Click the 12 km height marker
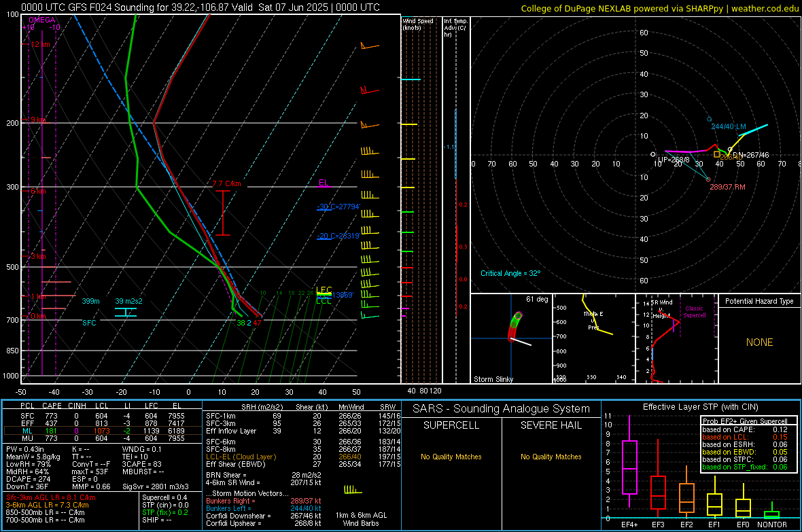802x532 pixels. tap(40, 45)
